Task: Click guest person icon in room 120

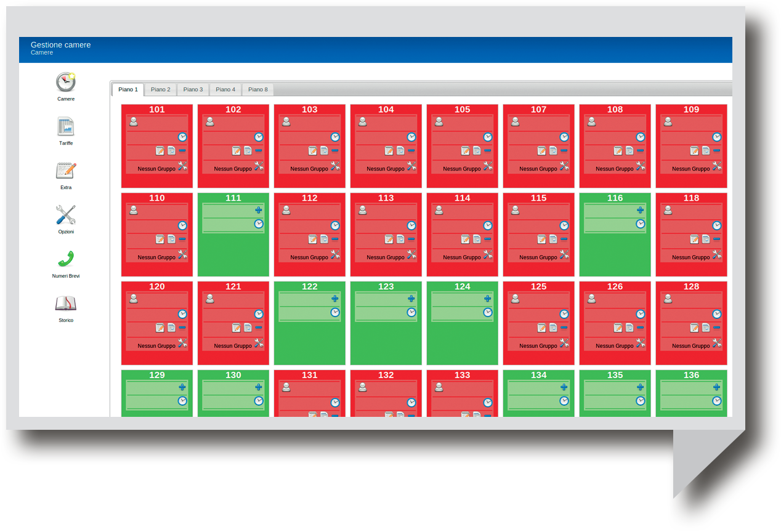Action: tap(134, 299)
